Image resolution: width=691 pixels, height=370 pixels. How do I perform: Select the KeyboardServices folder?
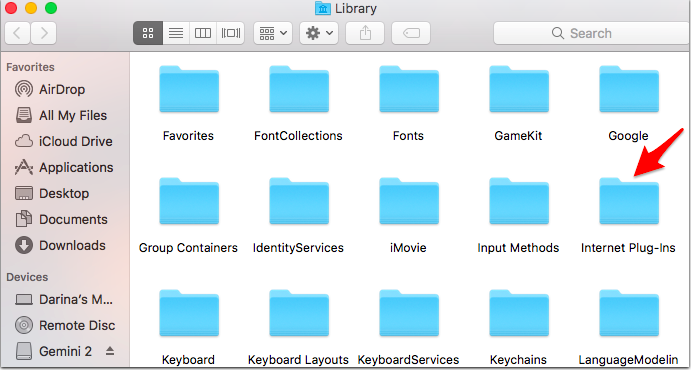coord(409,313)
